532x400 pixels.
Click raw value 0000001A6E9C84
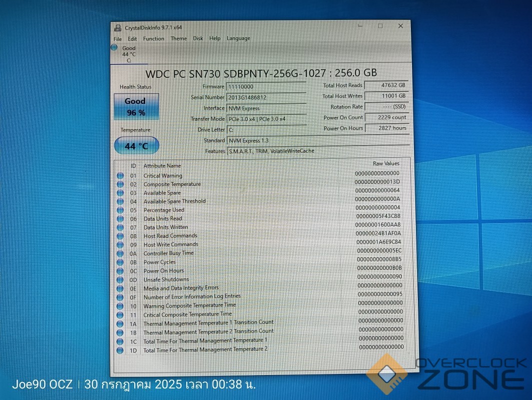coord(379,242)
